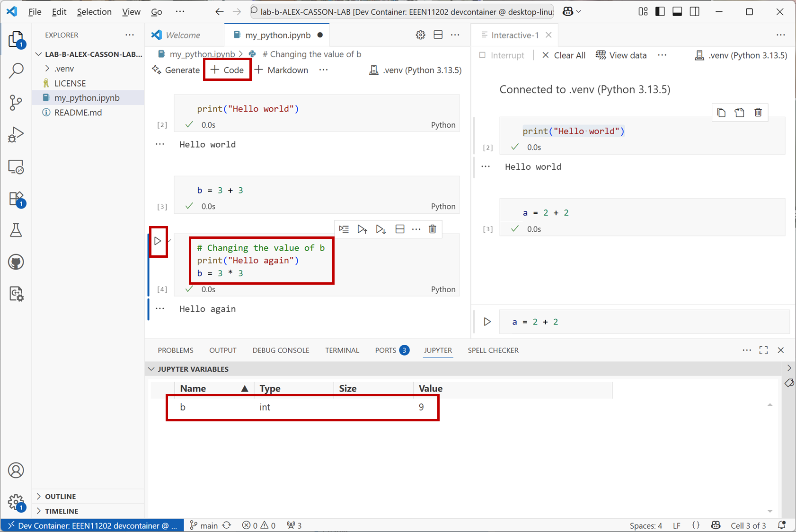
Task: Toggle the secondary side bar
Action: coord(695,12)
